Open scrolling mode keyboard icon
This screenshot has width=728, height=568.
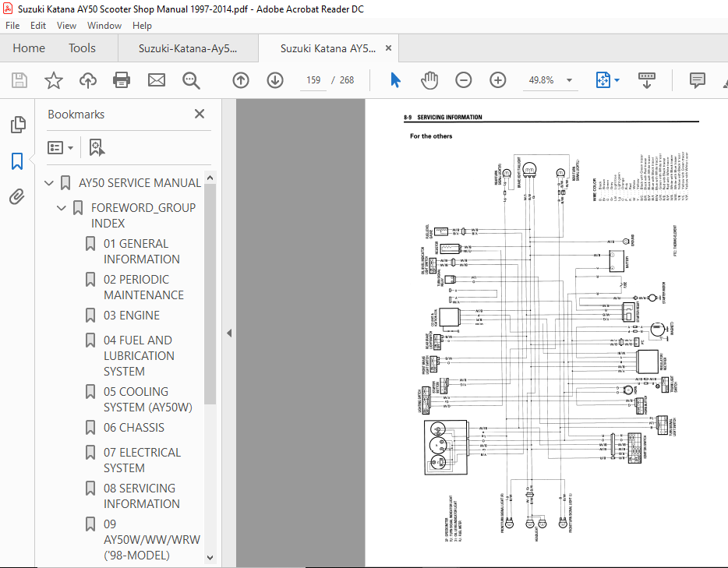646,80
